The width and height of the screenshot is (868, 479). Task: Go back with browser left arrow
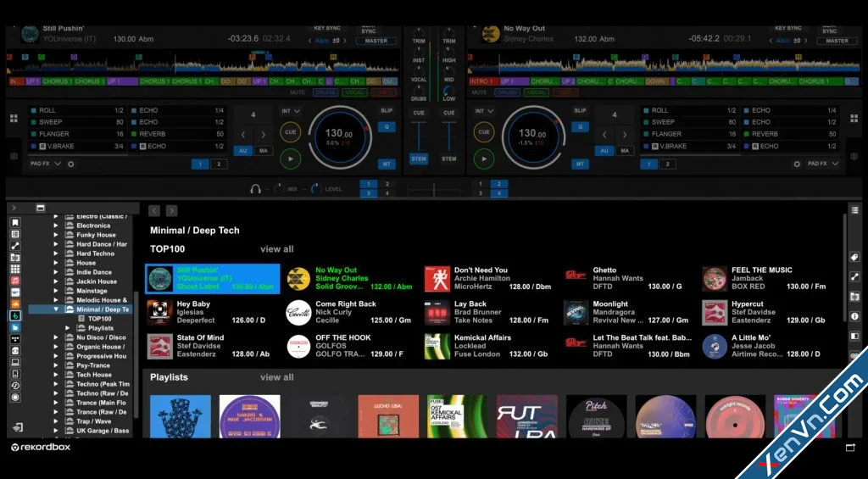pyautogui.click(x=154, y=210)
